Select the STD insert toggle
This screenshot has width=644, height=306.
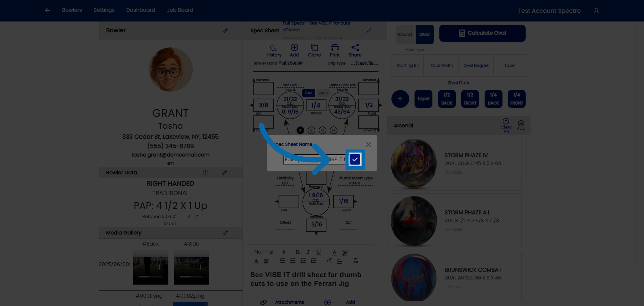308,93
